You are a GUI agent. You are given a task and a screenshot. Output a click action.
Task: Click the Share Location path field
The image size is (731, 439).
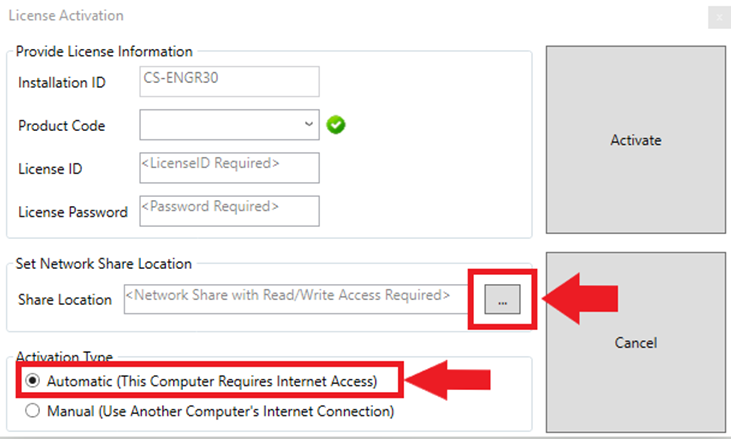pos(296,298)
